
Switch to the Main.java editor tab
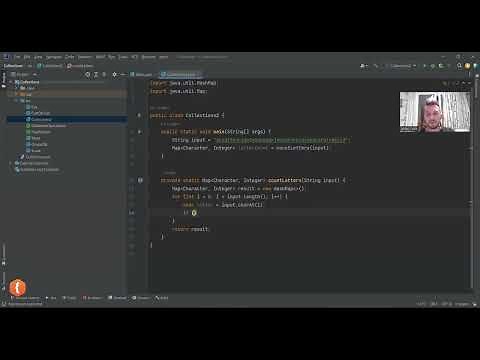pyautogui.click(x=142, y=74)
